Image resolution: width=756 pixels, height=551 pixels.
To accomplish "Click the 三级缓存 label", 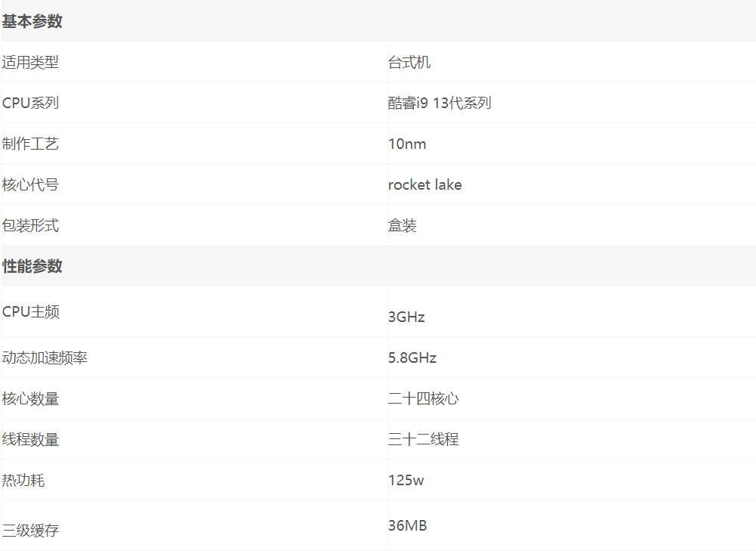I will (30, 531).
